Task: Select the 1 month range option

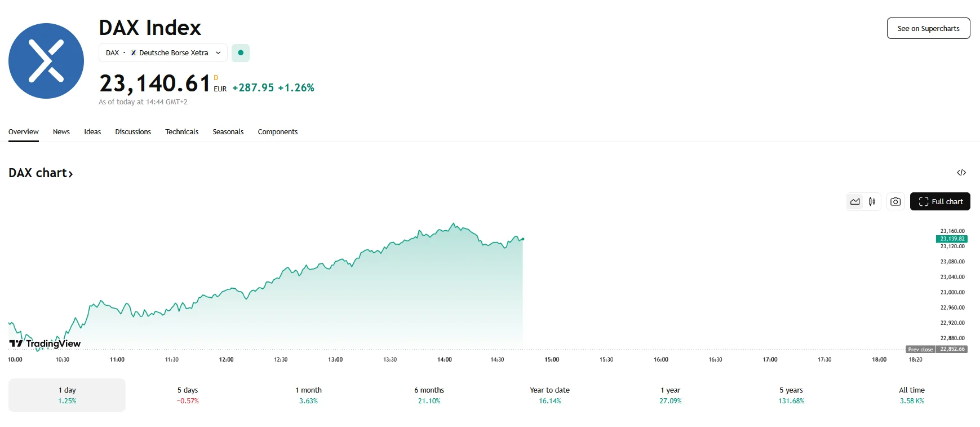Action: 309,395
